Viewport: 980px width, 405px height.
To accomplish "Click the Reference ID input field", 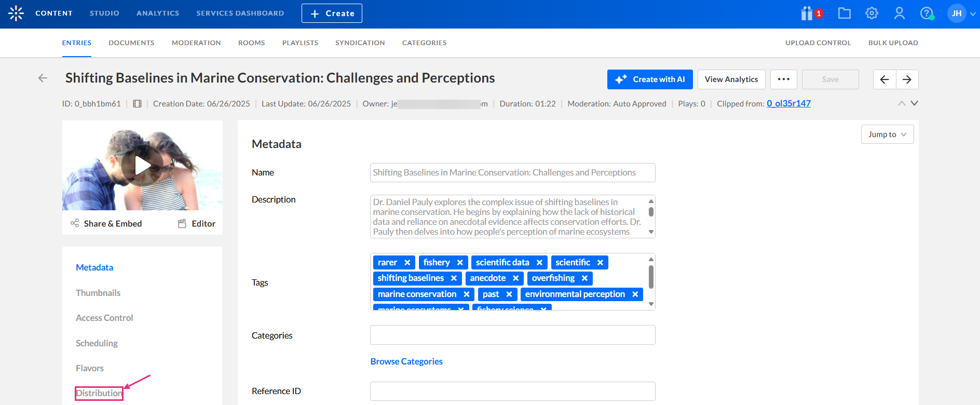I will pos(512,391).
